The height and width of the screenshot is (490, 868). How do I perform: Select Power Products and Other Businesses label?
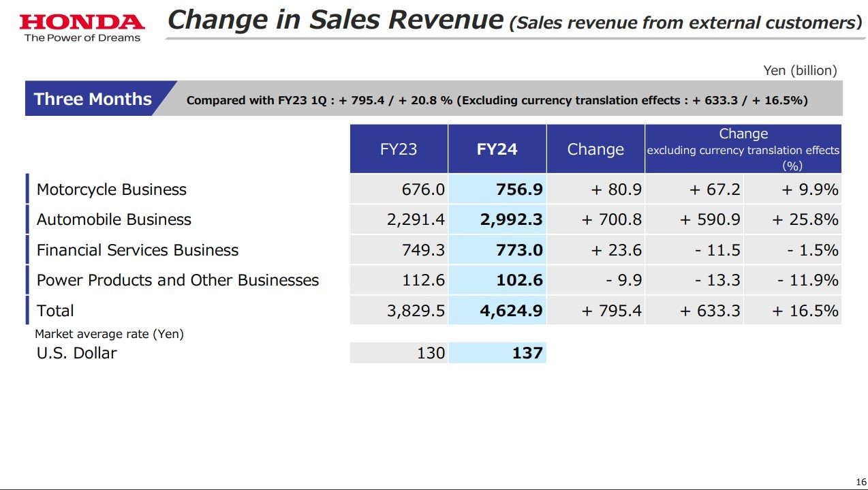coord(178,280)
